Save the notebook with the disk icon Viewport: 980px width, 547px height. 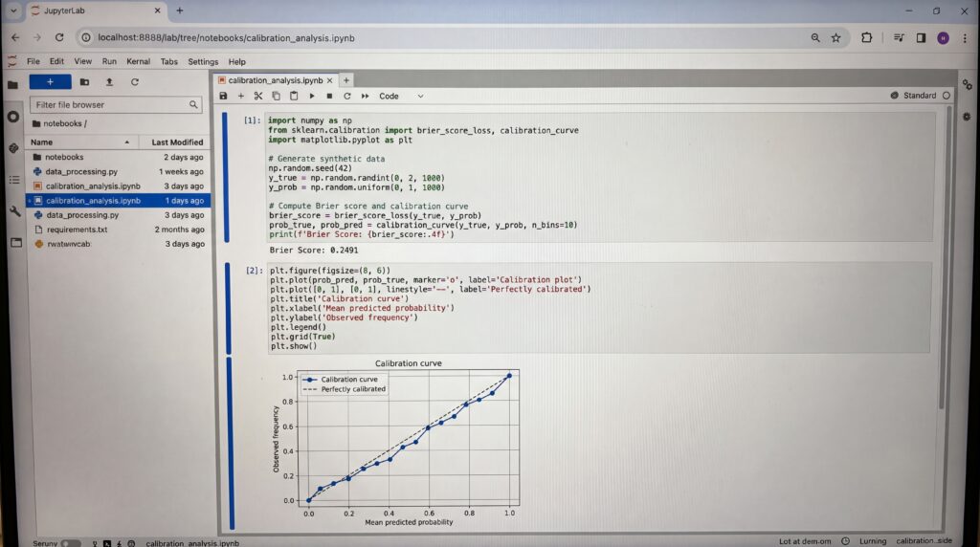[x=223, y=97]
